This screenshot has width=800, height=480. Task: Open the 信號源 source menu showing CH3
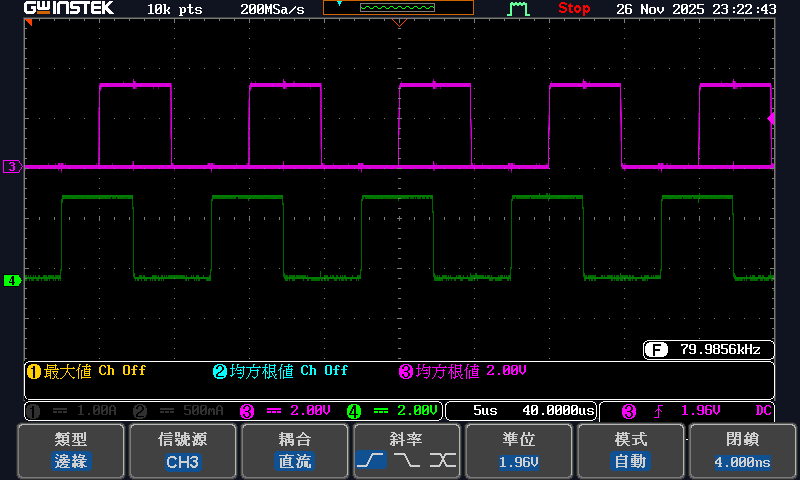183,451
